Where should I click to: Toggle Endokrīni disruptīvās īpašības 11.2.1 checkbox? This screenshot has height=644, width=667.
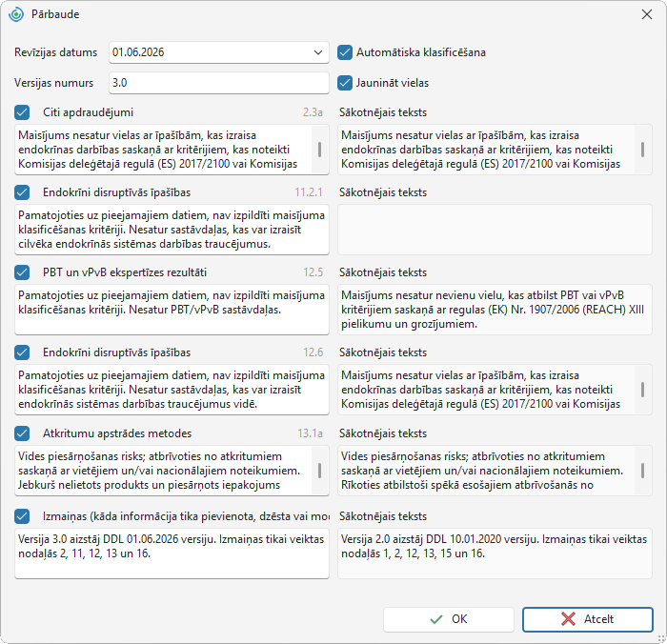coord(22,192)
